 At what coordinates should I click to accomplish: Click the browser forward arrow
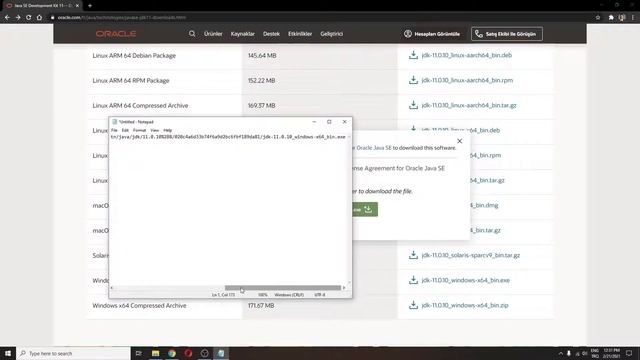[18, 18]
